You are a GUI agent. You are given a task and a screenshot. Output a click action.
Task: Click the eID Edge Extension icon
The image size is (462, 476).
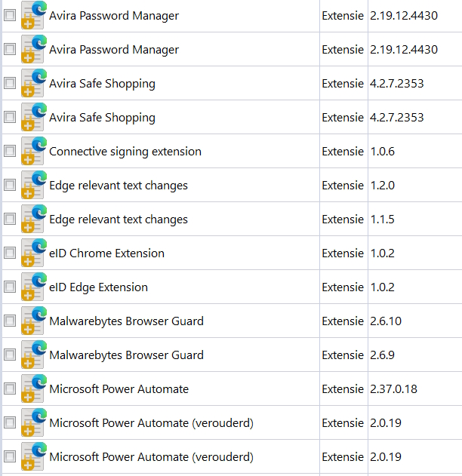click(x=33, y=287)
